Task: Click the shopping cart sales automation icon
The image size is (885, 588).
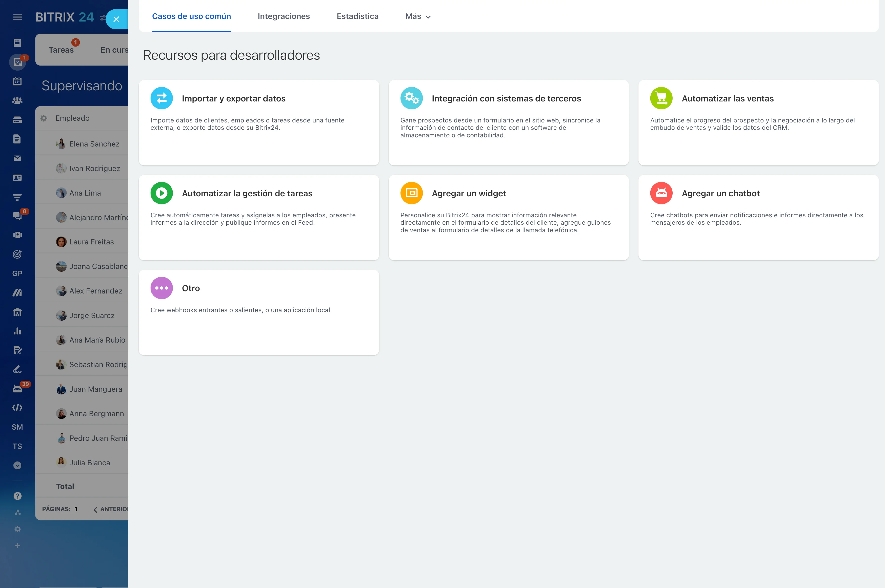Action: [661, 98]
